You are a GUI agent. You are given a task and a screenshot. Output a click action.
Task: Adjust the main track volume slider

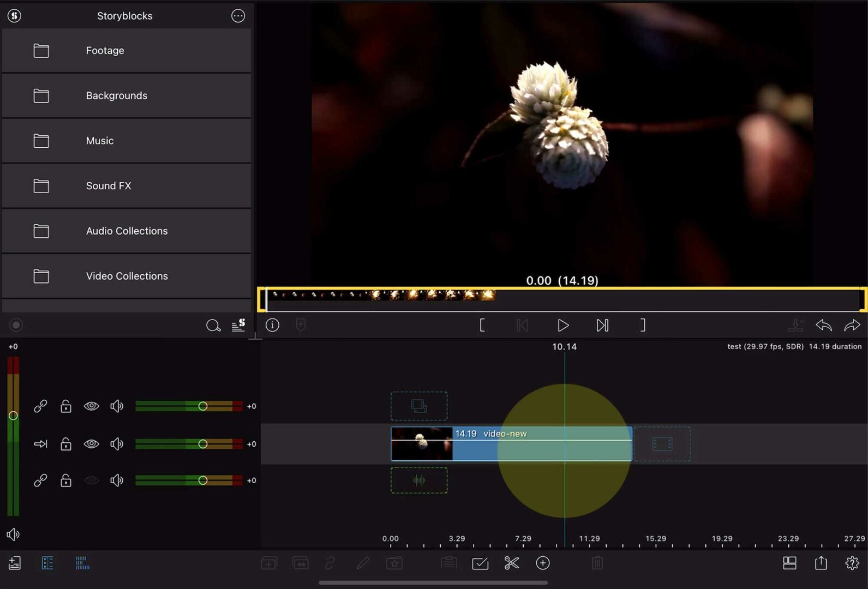point(203,444)
